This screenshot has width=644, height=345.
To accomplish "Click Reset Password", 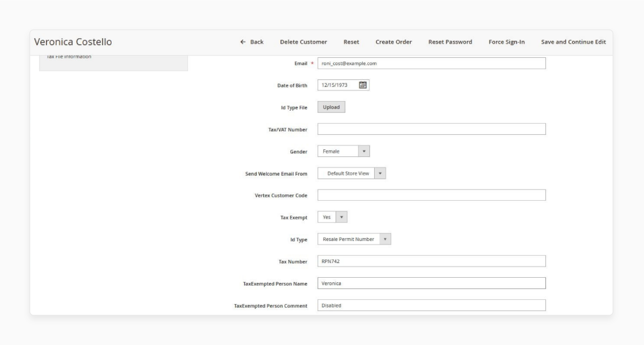I will pos(450,42).
